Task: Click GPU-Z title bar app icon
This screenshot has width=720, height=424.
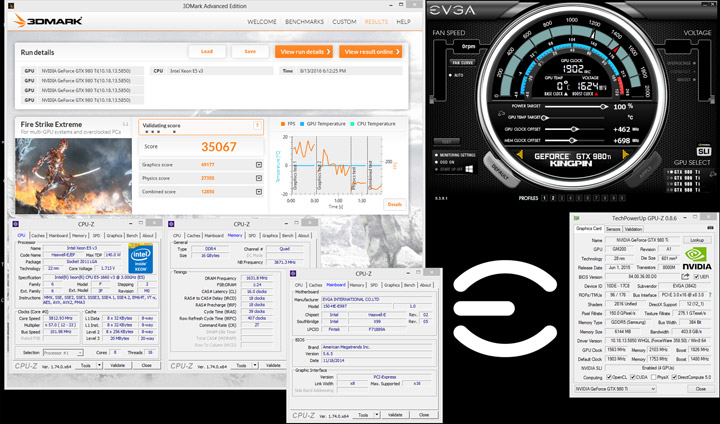Action: [x=577, y=218]
